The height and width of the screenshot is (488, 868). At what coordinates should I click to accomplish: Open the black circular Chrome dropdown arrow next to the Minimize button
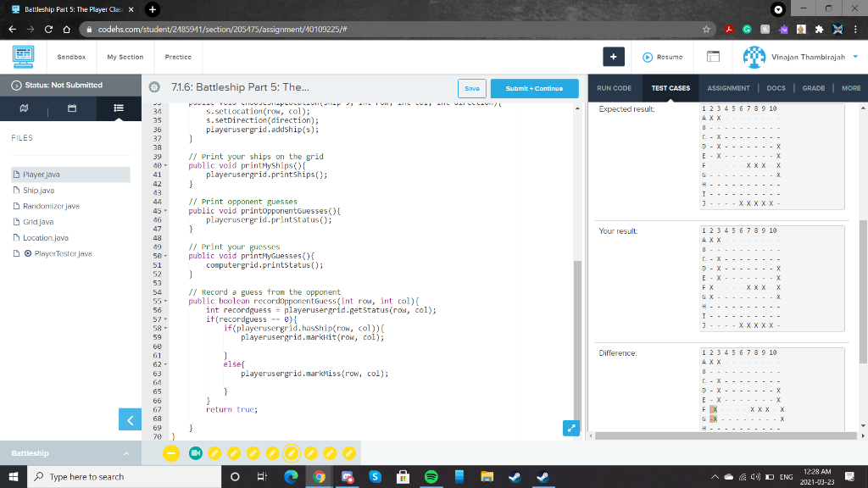coord(778,9)
